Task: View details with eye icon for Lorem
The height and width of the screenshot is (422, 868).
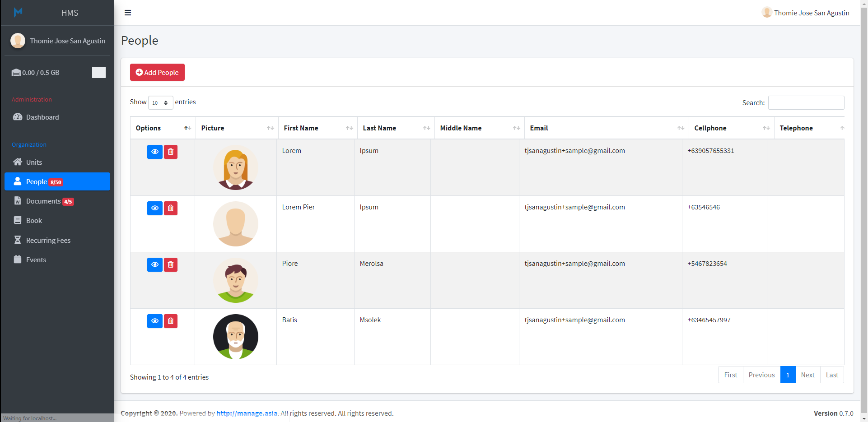Action: coord(154,152)
